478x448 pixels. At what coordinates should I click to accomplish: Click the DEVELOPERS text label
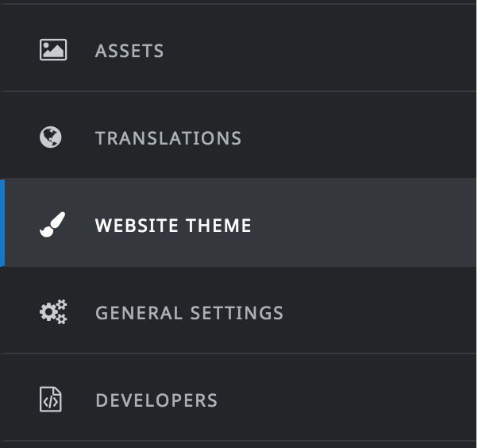[156, 400]
